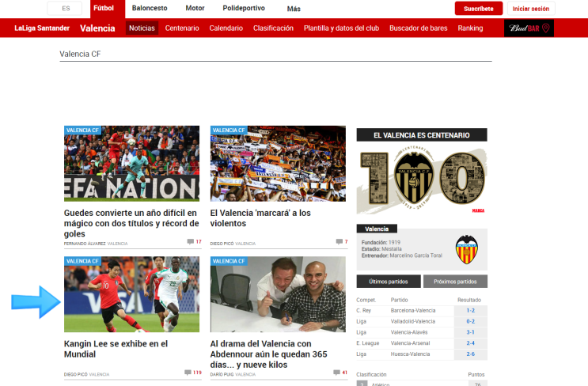Click author Fernando Álvarez
This screenshot has height=386, width=588.
tap(85, 244)
